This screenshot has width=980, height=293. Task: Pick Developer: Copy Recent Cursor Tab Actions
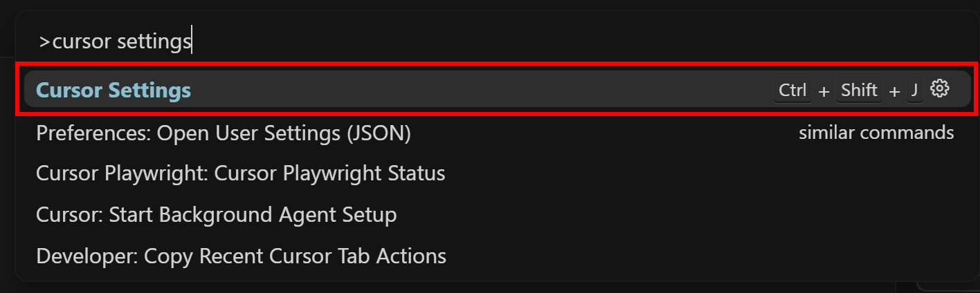pyautogui.click(x=241, y=256)
